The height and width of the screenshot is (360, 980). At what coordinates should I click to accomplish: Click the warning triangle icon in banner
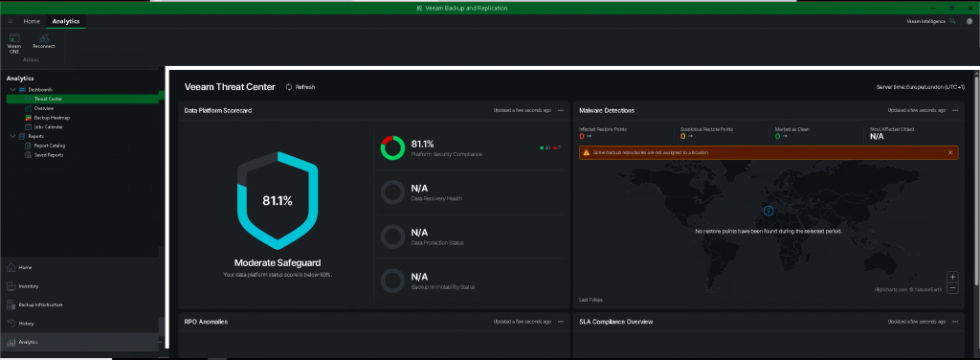tap(586, 152)
